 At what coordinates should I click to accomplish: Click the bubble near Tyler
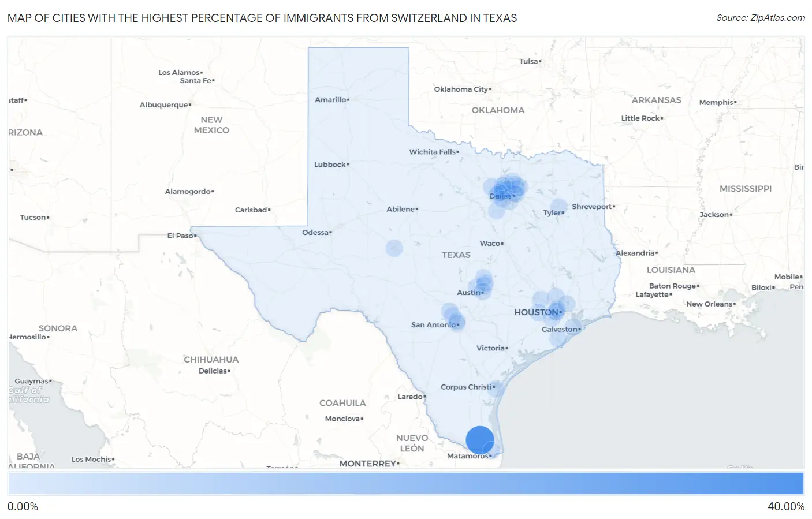click(558, 207)
